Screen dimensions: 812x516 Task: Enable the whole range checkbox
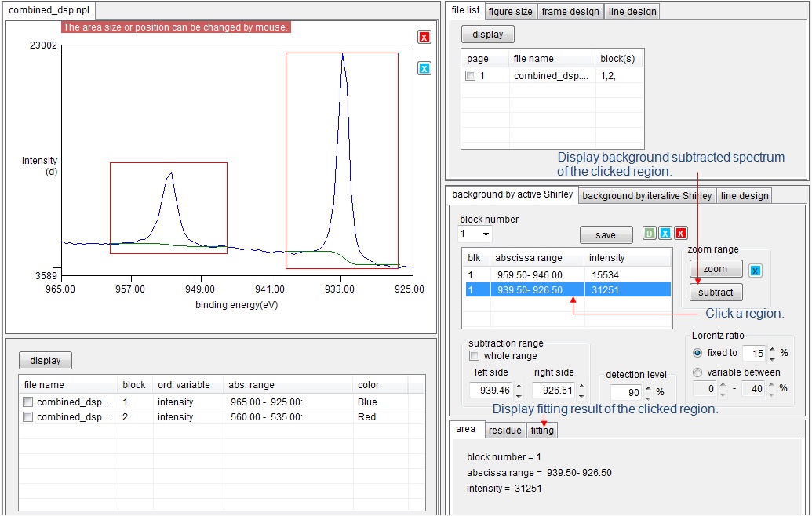pos(474,355)
